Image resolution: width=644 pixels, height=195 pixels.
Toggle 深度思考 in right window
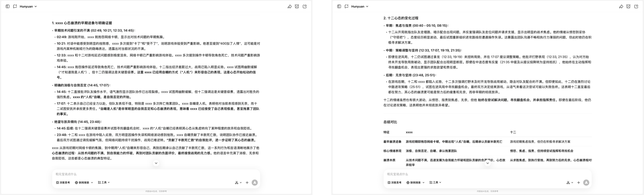click(394, 183)
